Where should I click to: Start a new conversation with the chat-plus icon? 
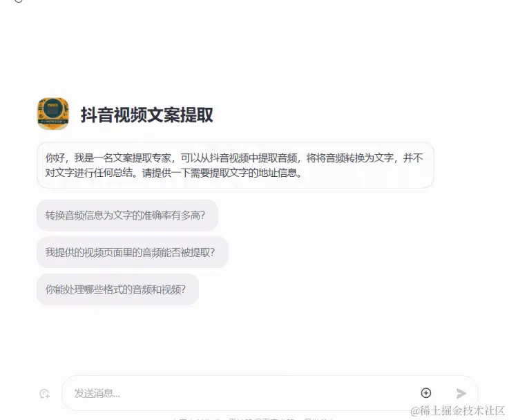coord(44,393)
